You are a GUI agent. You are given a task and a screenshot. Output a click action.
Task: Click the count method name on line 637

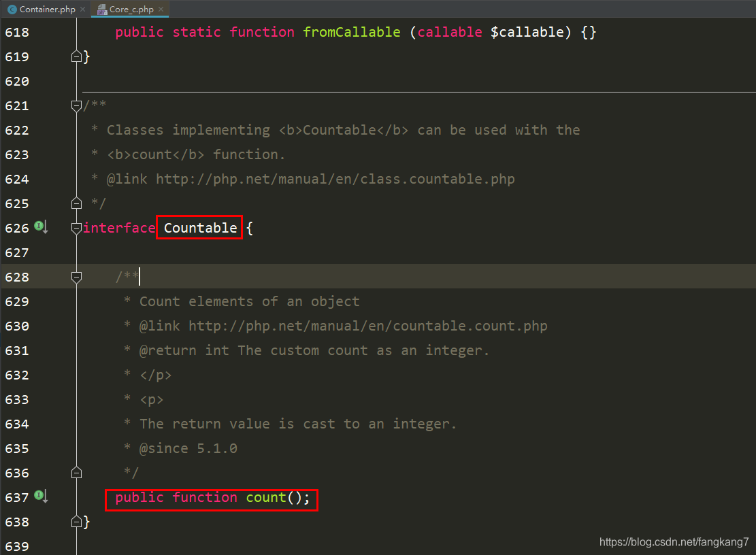coord(266,497)
